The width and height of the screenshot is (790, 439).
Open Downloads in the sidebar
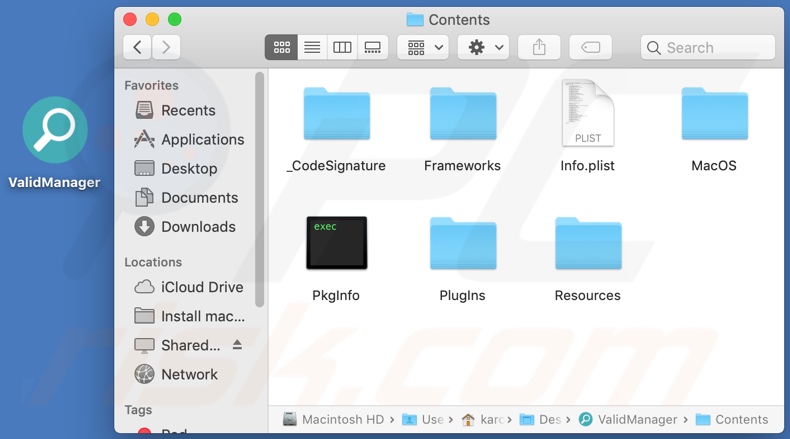click(x=185, y=227)
